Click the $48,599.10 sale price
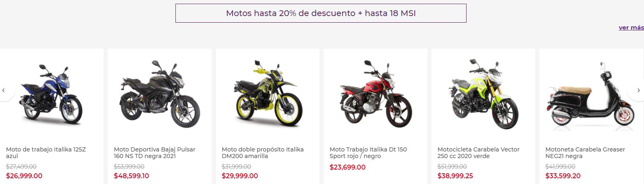 click(132, 176)
